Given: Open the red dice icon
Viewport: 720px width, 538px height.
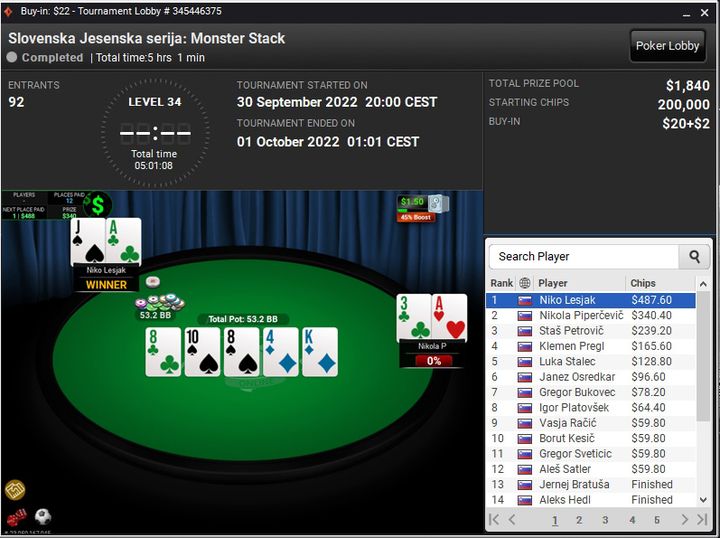Looking at the screenshot, I should tap(16, 517).
